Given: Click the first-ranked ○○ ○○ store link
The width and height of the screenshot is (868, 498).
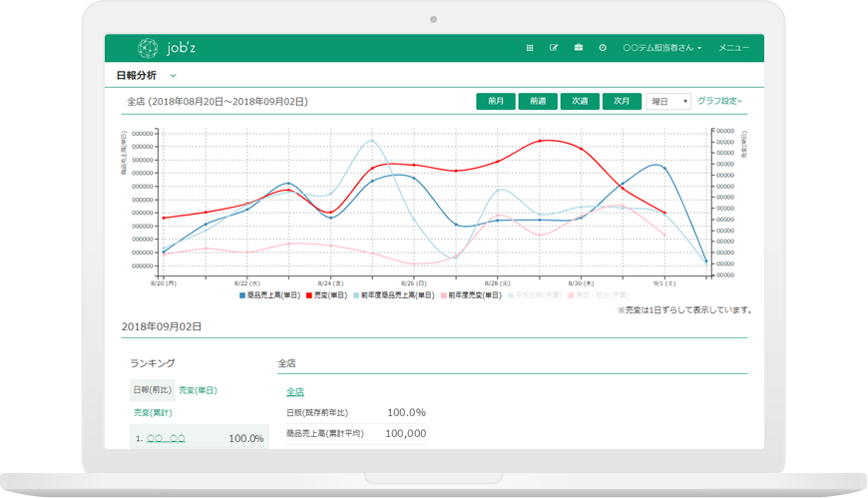Looking at the screenshot, I should tap(166, 438).
